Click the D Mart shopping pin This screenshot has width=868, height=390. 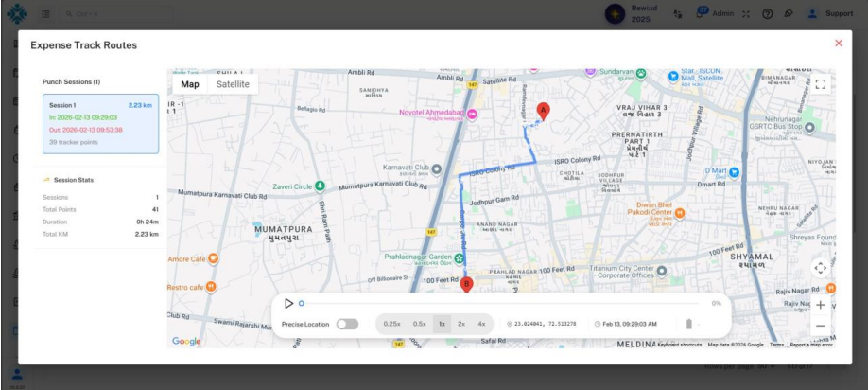tap(734, 171)
